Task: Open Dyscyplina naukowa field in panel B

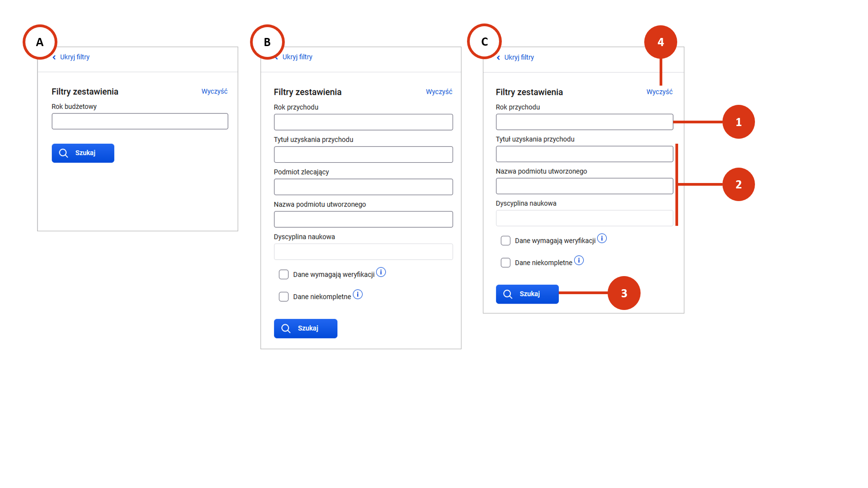Action: tap(363, 252)
